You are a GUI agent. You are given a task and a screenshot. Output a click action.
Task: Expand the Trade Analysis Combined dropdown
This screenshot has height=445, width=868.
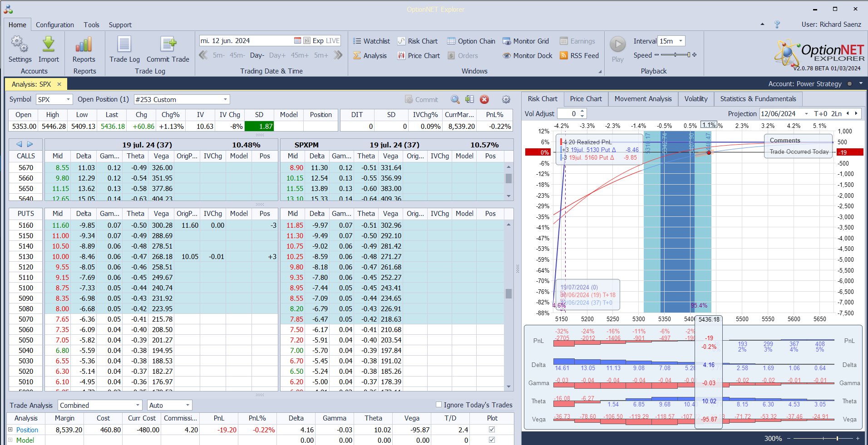pos(138,405)
